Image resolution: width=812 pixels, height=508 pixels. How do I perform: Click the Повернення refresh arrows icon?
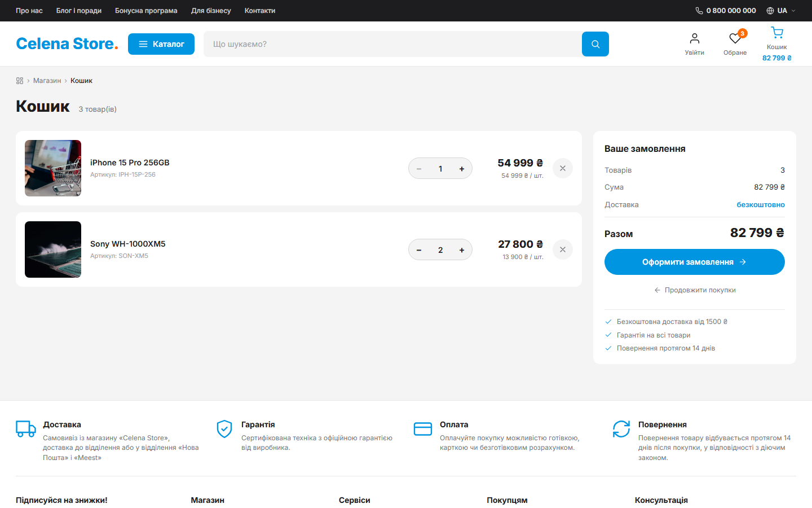tap(621, 429)
